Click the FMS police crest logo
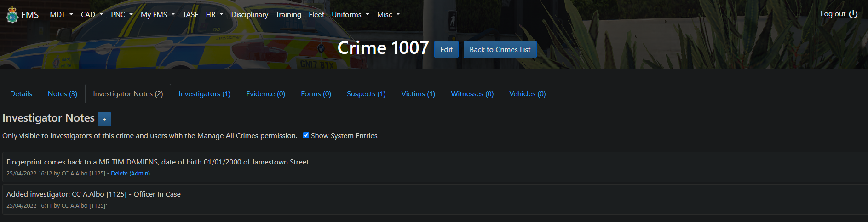The height and width of the screenshot is (222, 868). coord(12,15)
